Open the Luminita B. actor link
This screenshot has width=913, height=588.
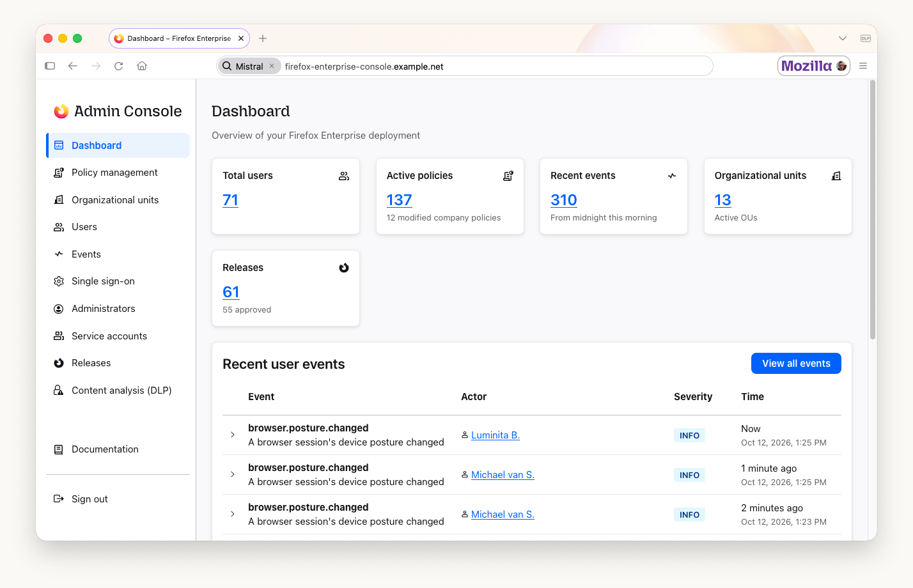(x=496, y=435)
